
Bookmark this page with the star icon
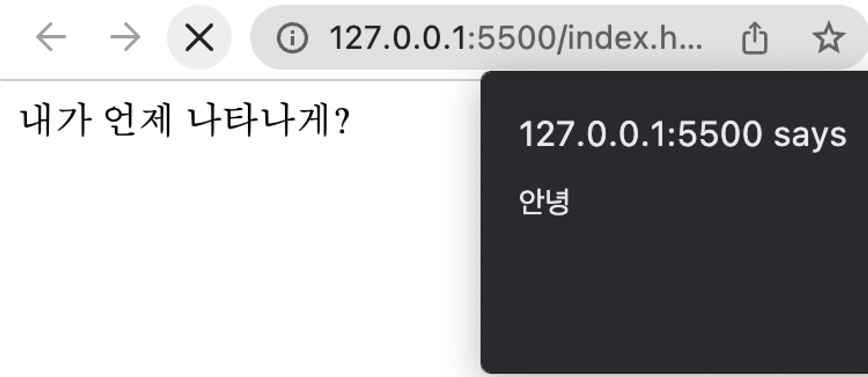tap(829, 38)
